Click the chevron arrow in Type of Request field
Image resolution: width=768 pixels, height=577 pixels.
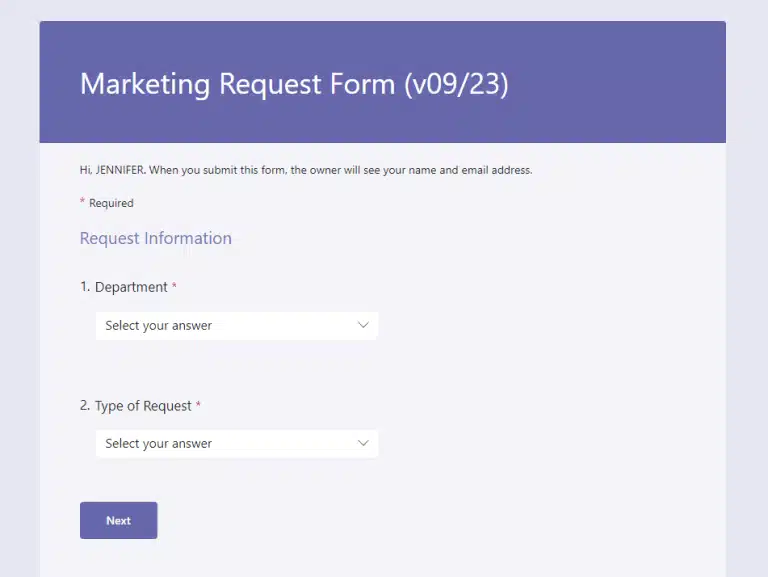coord(363,443)
